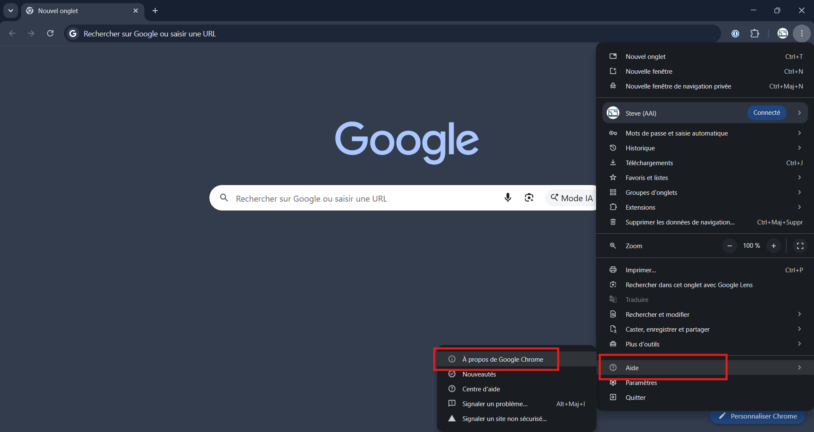Expand Favoris et listes submenu

pos(704,178)
